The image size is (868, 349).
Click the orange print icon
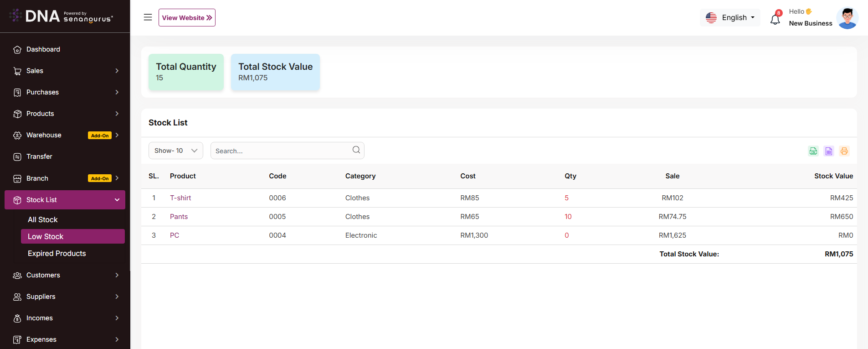click(x=844, y=151)
